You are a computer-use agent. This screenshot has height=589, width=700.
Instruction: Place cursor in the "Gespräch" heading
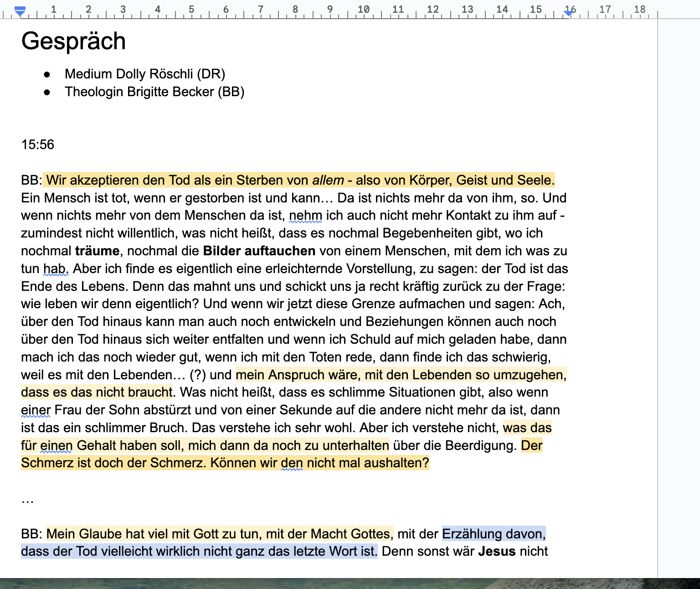point(73,41)
